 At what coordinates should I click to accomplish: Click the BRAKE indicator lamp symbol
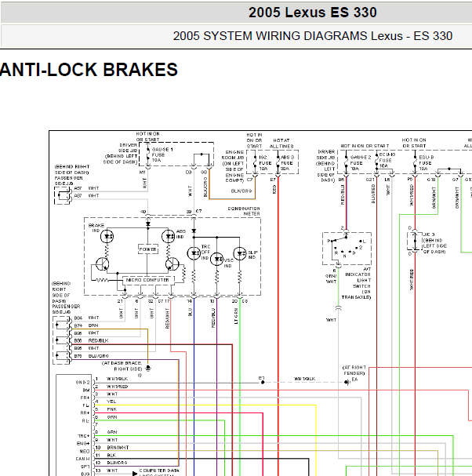pos(107,236)
